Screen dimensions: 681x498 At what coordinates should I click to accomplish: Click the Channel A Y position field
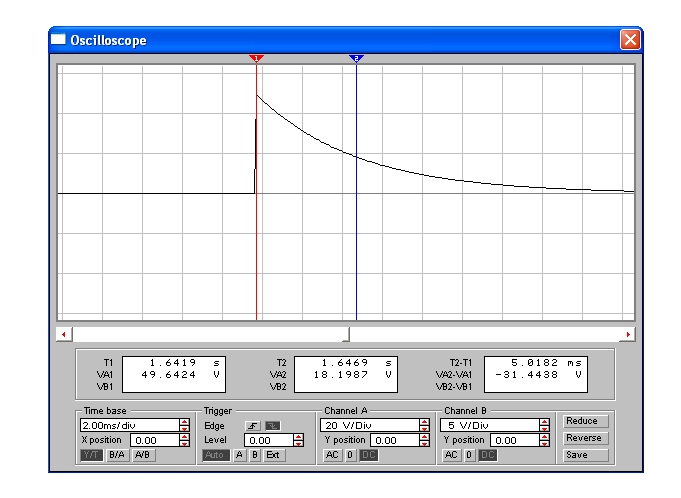[395, 440]
